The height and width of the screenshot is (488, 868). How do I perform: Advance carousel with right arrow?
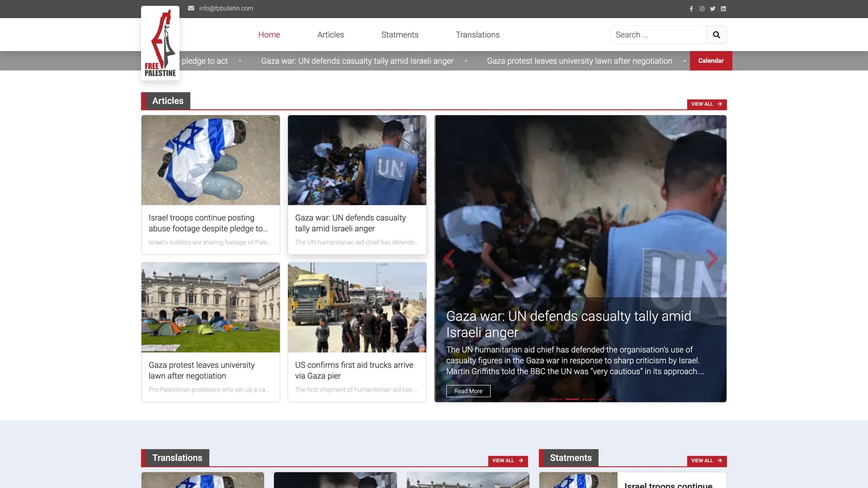(712, 258)
